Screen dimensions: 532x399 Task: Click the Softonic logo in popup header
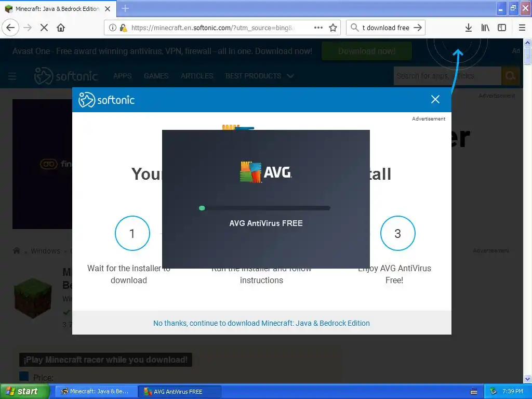pyautogui.click(x=107, y=100)
